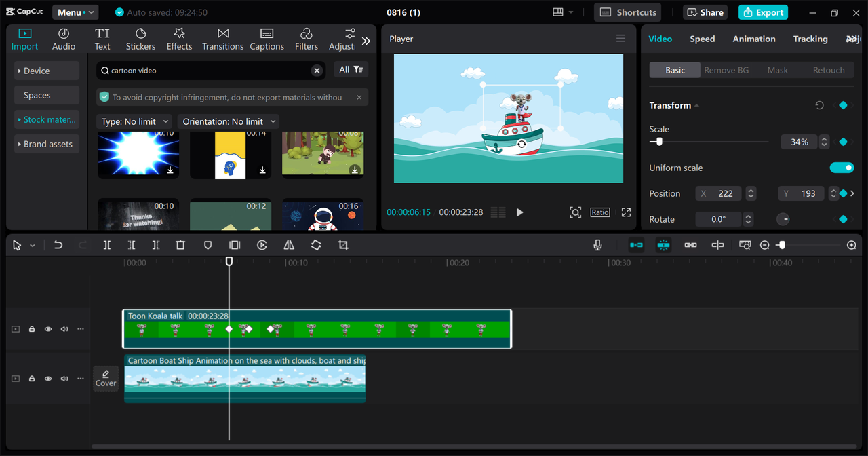Click the add marker shield icon
This screenshot has width=868, height=456.
tap(208, 245)
